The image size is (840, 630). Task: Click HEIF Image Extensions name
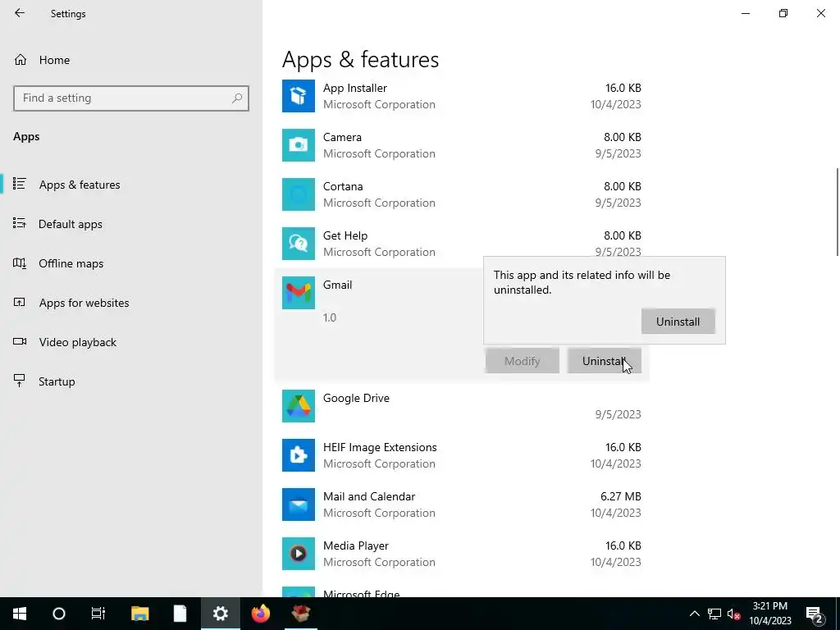[380, 447]
